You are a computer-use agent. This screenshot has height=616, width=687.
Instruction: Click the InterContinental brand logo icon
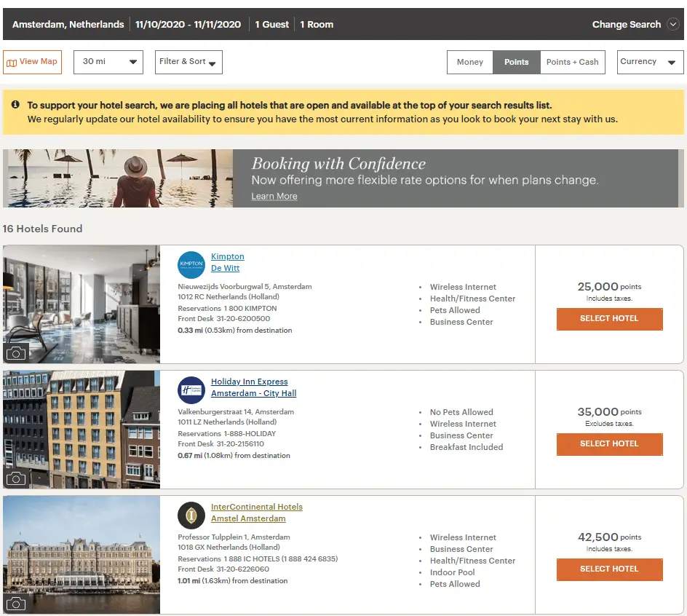coord(191,516)
